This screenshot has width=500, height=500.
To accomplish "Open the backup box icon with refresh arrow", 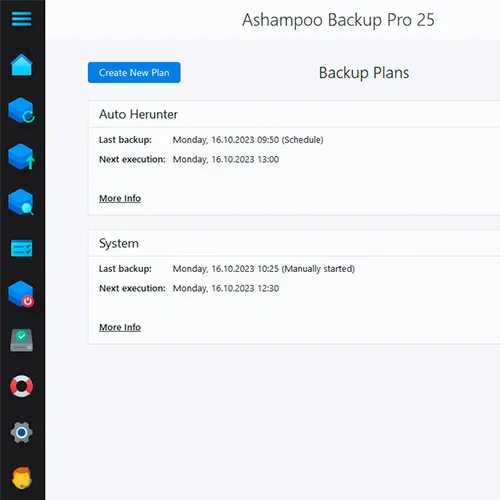I will [22, 110].
